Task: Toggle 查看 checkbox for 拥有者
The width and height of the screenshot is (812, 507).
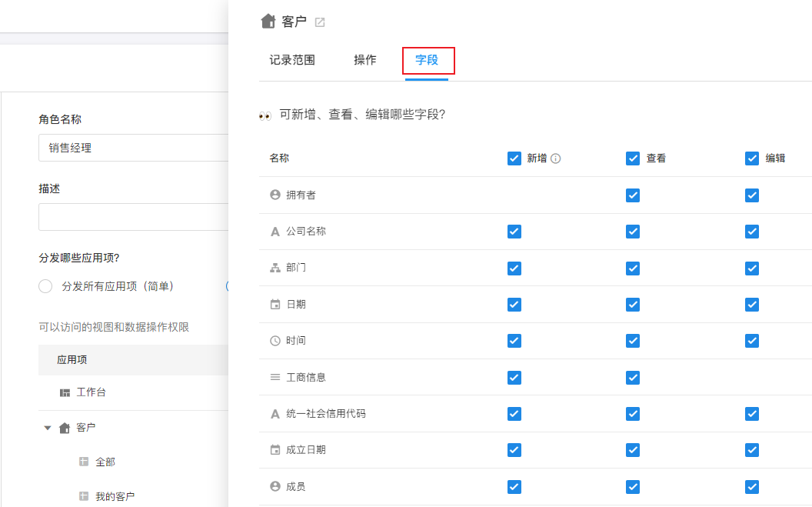Action: click(x=633, y=195)
